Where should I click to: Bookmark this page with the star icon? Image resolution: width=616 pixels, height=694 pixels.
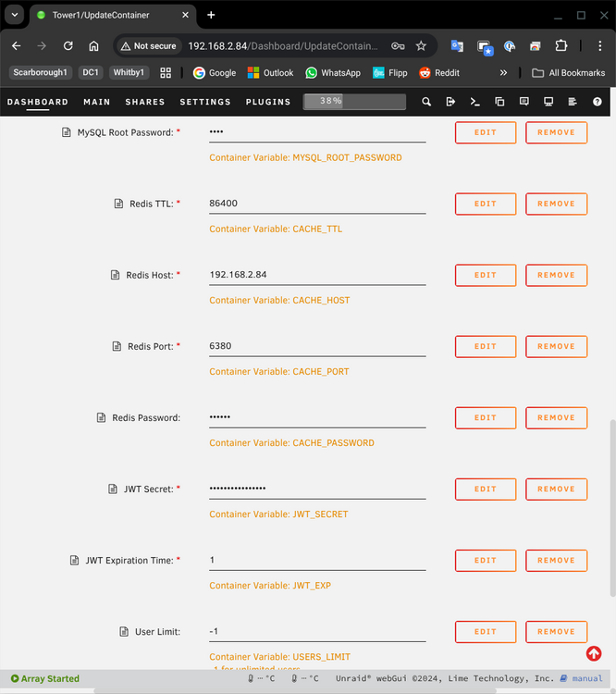tap(421, 46)
